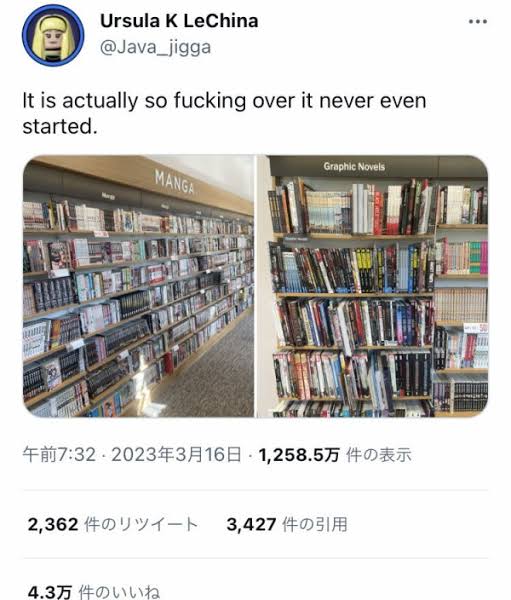
Task: Click the word started. in the tweet
Action: pos(60,127)
